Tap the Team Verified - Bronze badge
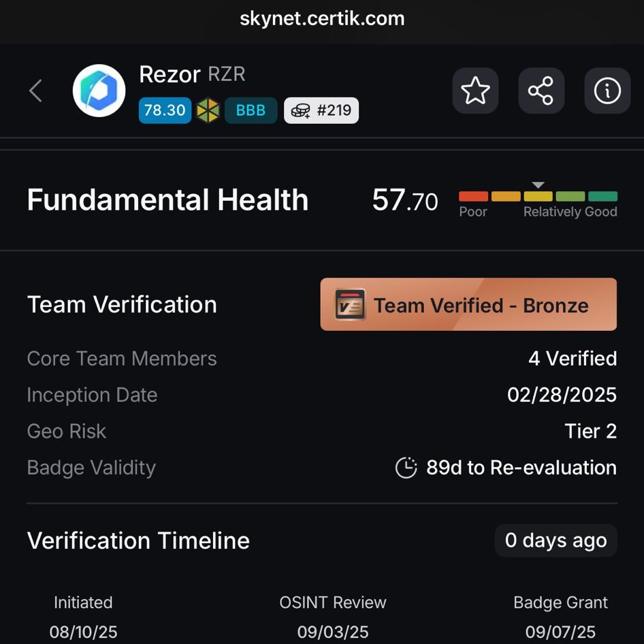 [468, 304]
